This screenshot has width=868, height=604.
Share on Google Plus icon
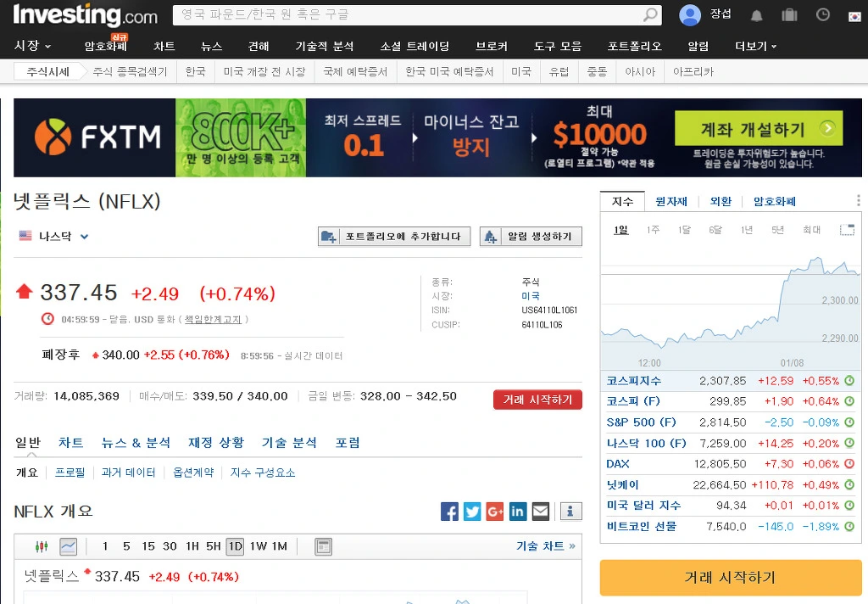click(x=495, y=512)
